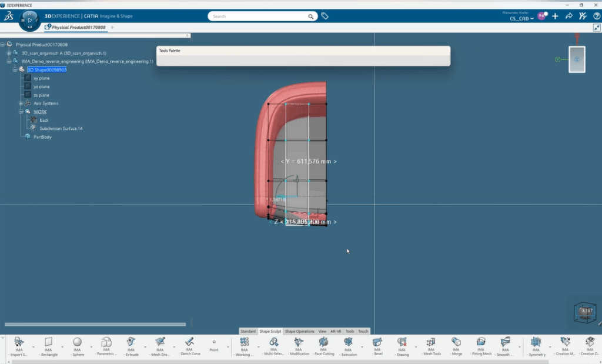The image size is (602, 364).
Task: Click the IMA Sketch Curve tool
Action: tap(189, 342)
